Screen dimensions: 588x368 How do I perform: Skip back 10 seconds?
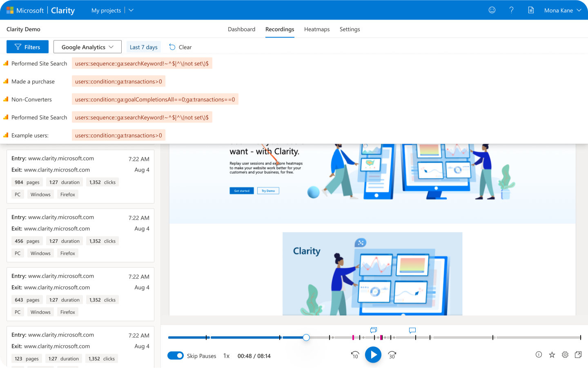[x=355, y=355]
